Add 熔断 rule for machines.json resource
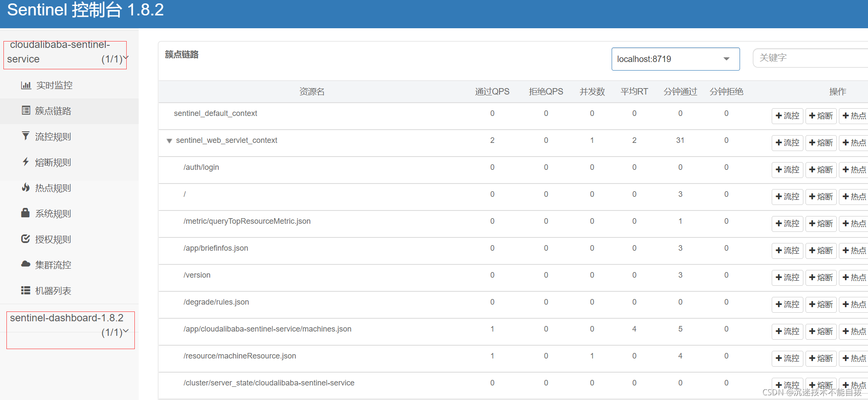The height and width of the screenshot is (400, 868). coord(820,332)
